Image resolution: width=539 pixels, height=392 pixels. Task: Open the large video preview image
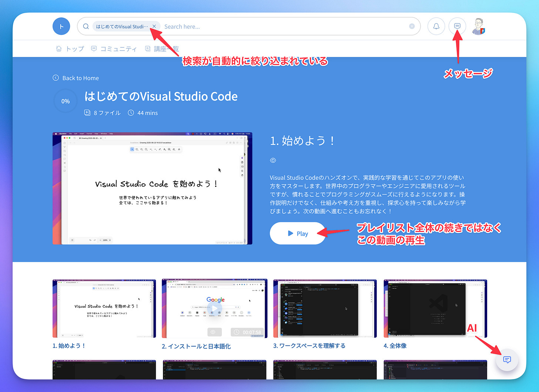[x=152, y=189]
